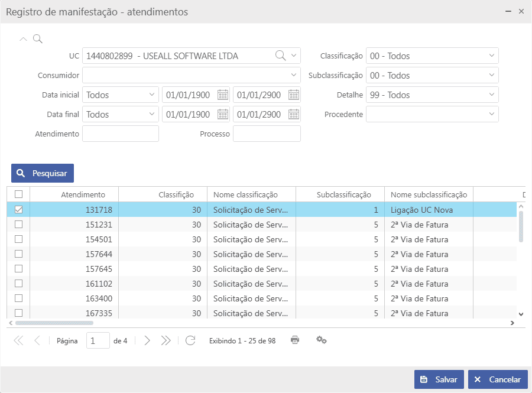Check the row for atendimento 154501
532x393 pixels.
coord(18,239)
